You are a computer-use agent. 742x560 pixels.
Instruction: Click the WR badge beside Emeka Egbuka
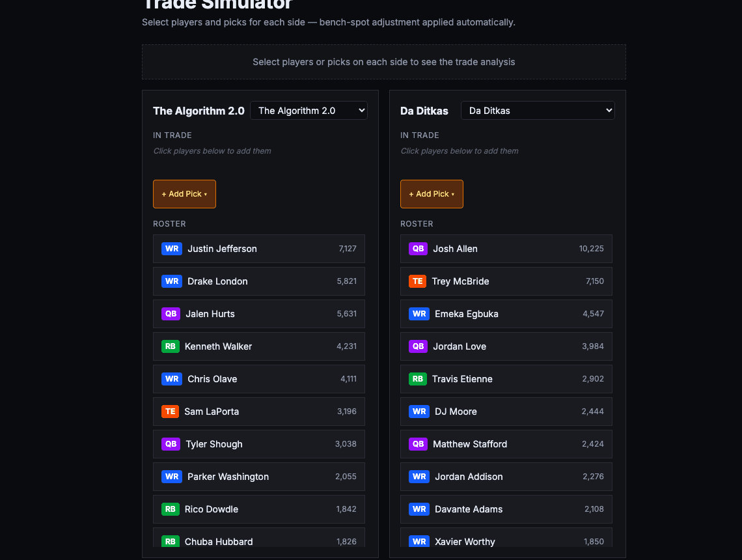click(x=419, y=314)
